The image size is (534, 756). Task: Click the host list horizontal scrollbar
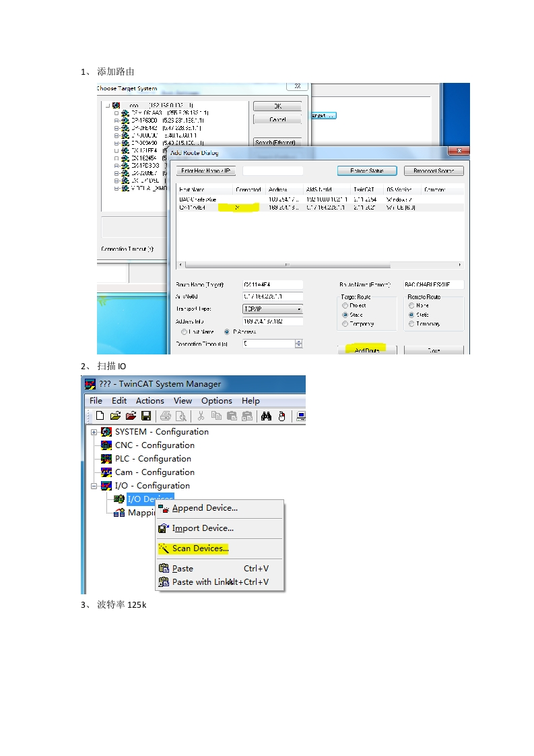(x=320, y=265)
